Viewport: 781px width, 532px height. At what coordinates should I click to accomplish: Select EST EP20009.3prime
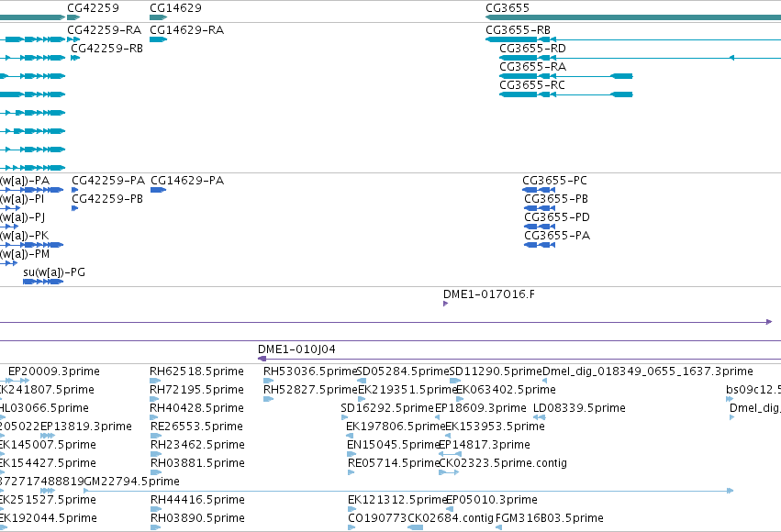click(54, 371)
